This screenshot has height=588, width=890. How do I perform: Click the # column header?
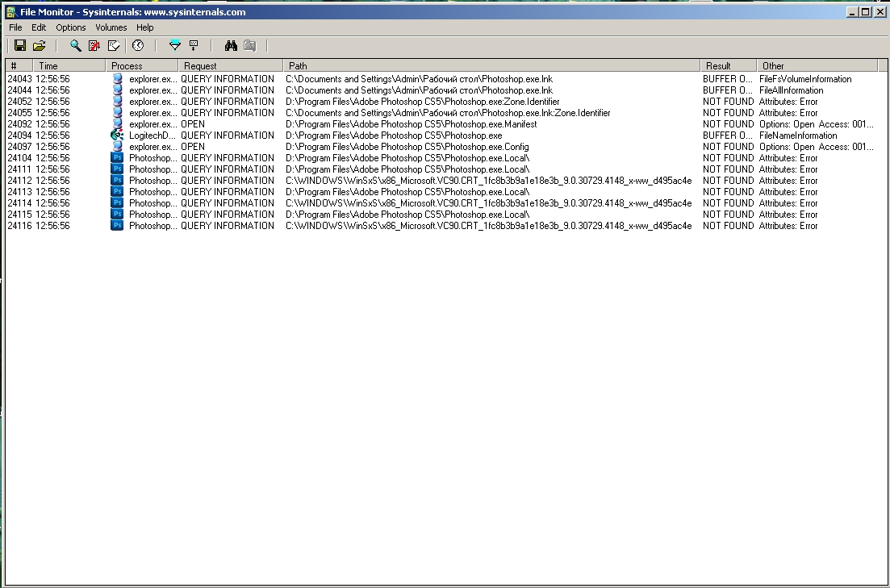point(19,66)
